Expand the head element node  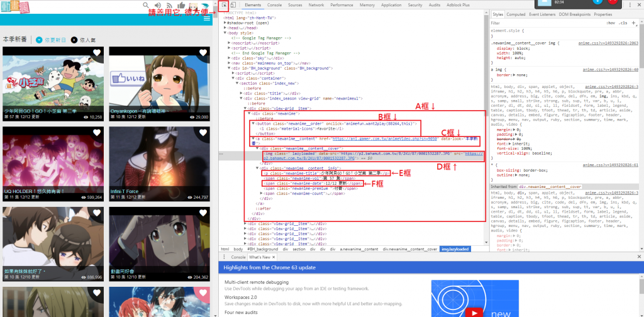click(x=225, y=28)
